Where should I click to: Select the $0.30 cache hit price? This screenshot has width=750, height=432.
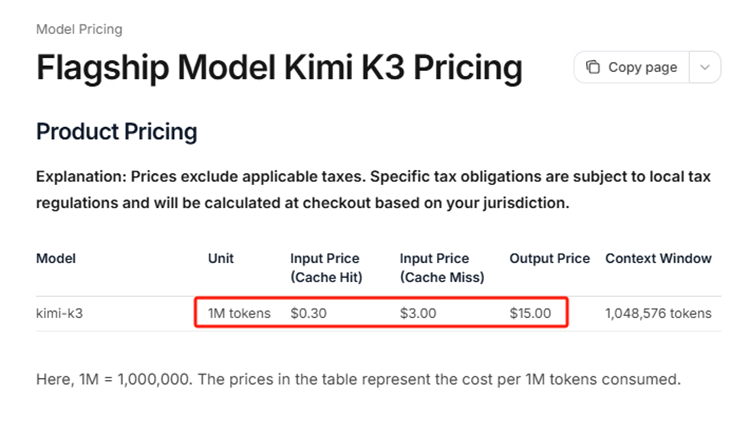309,313
